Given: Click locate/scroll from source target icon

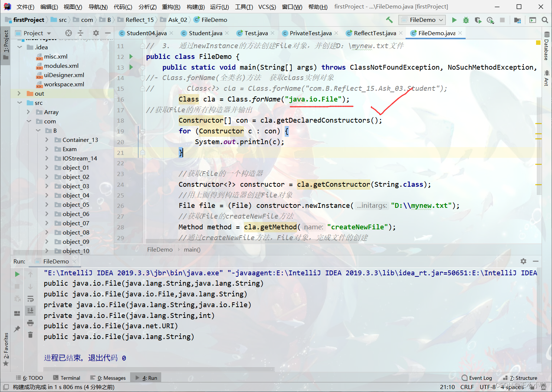Looking at the screenshot, I should point(68,33).
